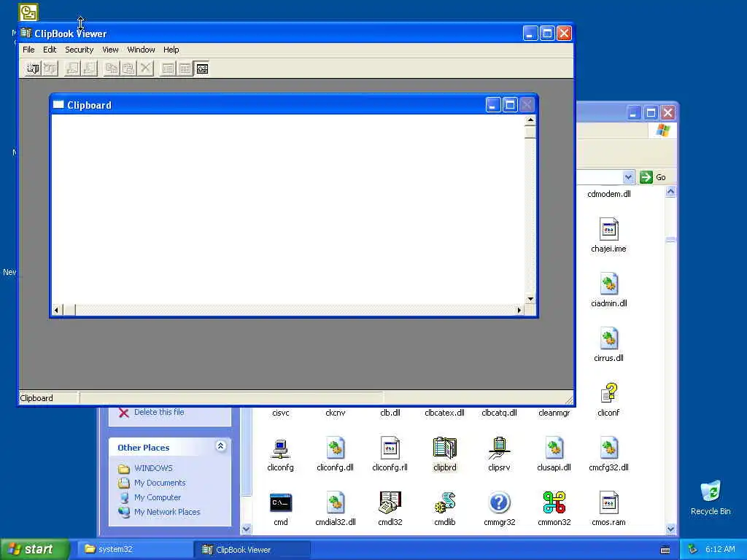
Task: Open the address bar dropdown in system32 window
Action: click(x=628, y=177)
